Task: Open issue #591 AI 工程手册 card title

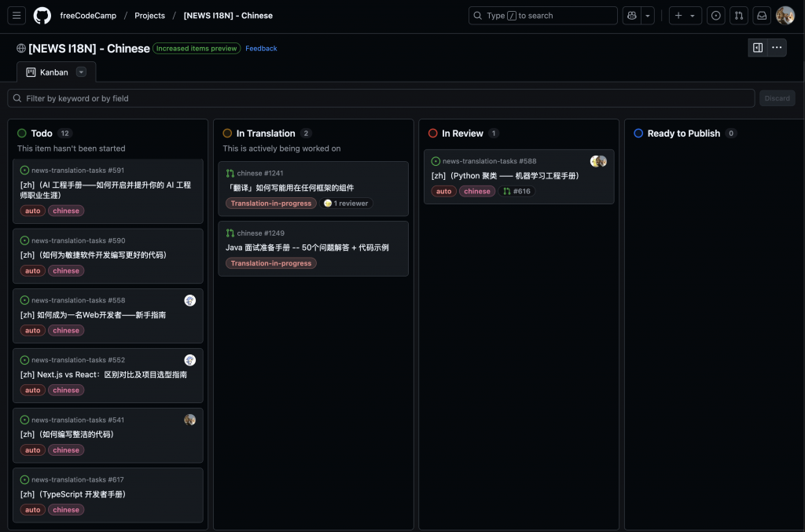Action: tap(105, 190)
